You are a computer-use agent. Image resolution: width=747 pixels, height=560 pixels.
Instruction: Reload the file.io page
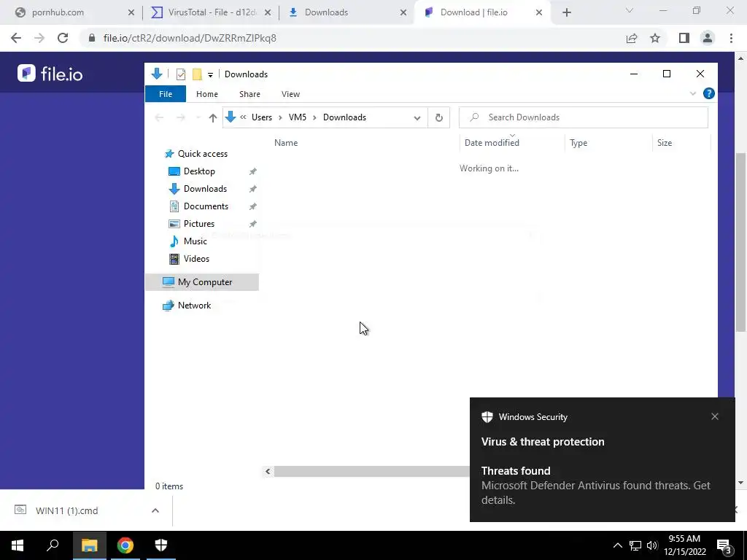pyautogui.click(x=63, y=38)
